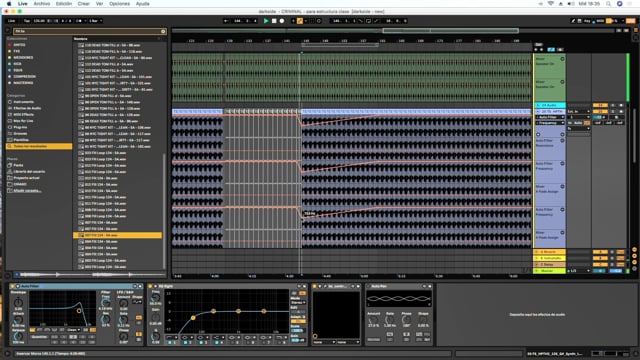The width and height of the screenshot is (640, 360).
Task: Open the Grooves category
Action: [x=20, y=133]
